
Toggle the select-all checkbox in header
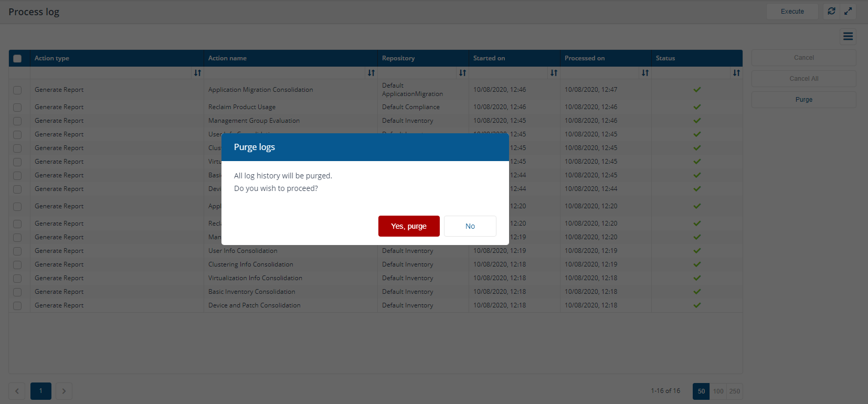pos(17,58)
